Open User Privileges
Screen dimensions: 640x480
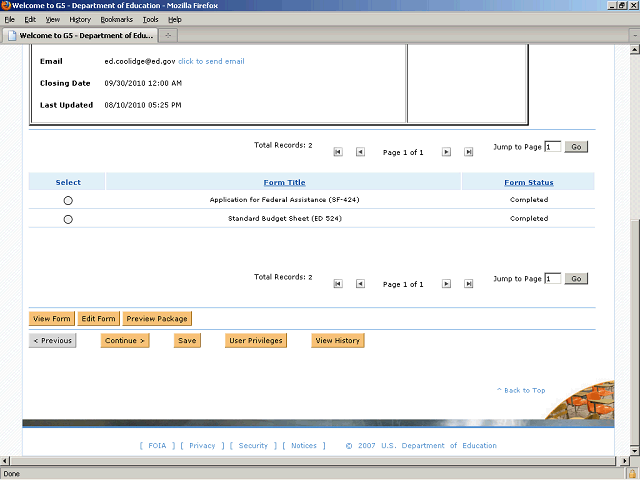256,341
